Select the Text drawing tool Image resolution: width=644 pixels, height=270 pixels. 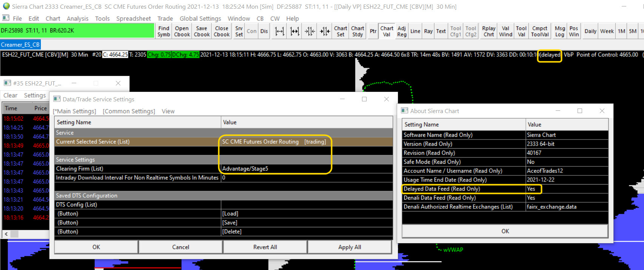tap(441, 31)
